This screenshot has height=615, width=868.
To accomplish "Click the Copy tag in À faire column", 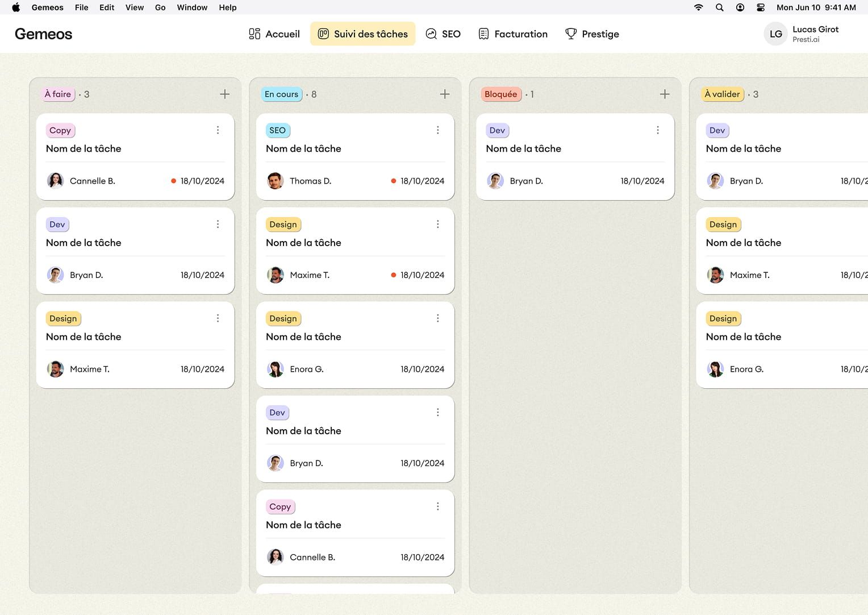I will coord(60,130).
